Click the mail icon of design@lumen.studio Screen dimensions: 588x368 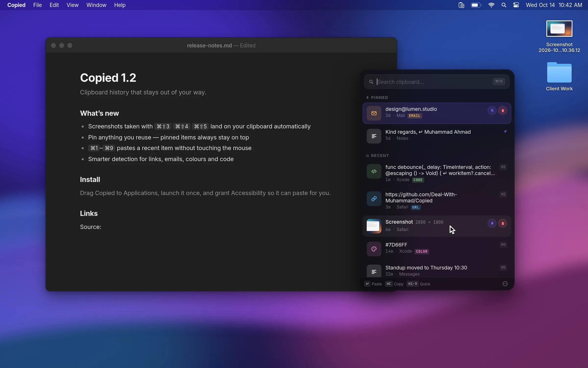point(374,113)
